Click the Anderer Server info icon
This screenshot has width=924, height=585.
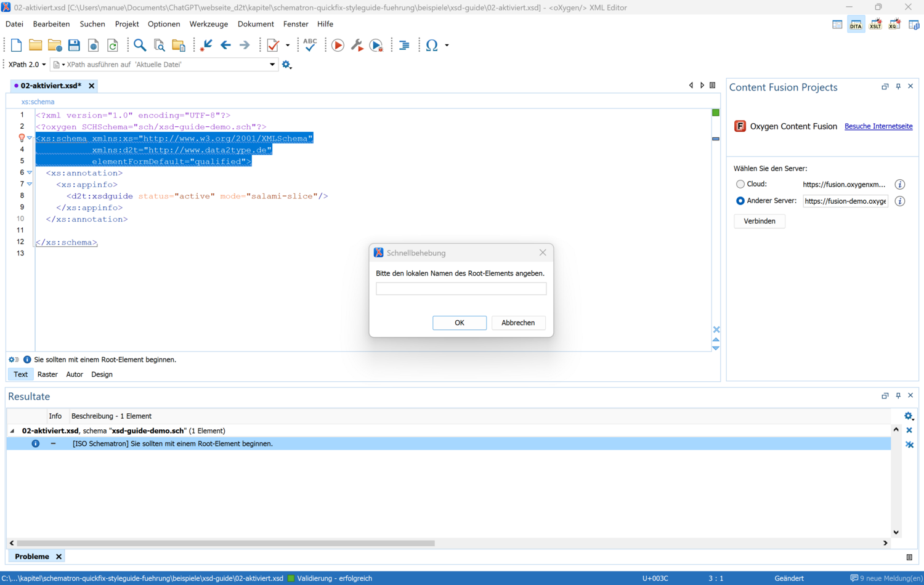click(900, 201)
